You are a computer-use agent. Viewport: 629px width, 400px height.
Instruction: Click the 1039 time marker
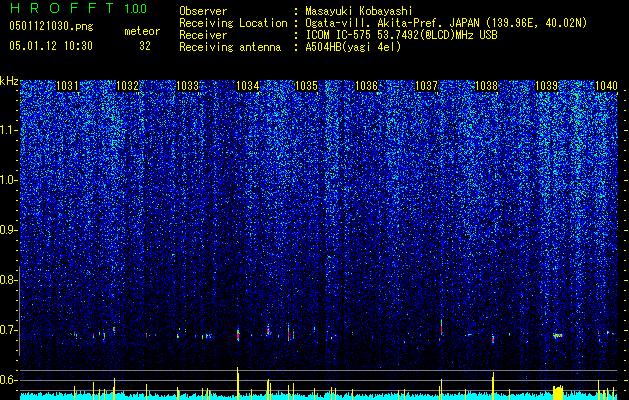pos(546,86)
